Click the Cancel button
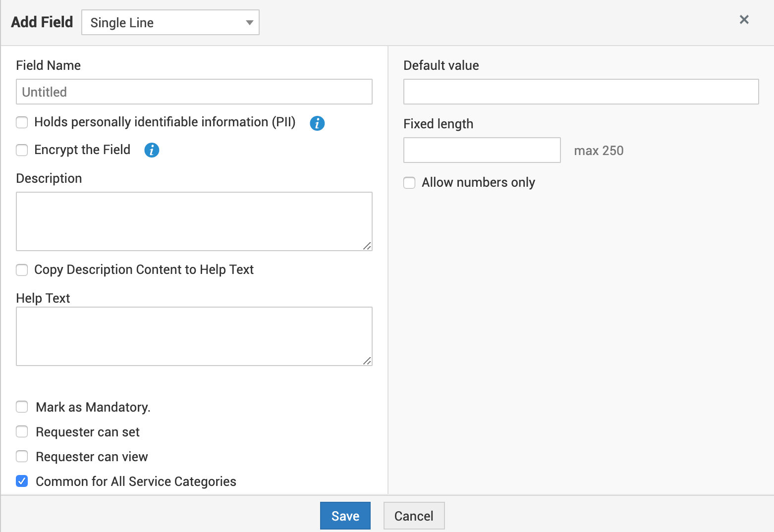This screenshot has height=532, width=774. pyautogui.click(x=414, y=516)
